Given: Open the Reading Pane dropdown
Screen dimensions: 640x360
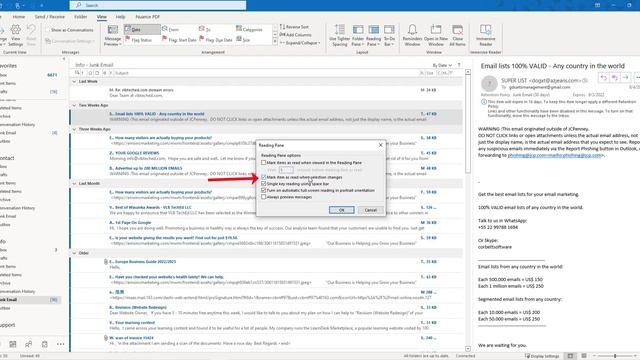Looking at the screenshot, I should pyautogui.click(x=373, y=35).
